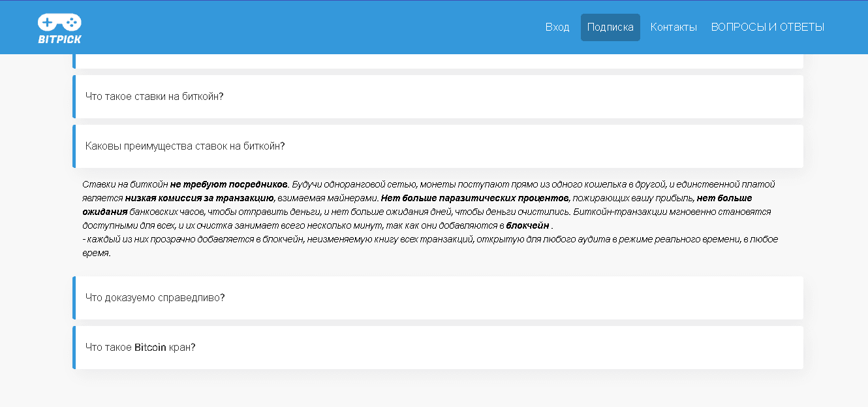Click bold phrase "Нет больше паразитических процентов"
The width and height of the screenshot is (868, 407).
coord(475,198)
